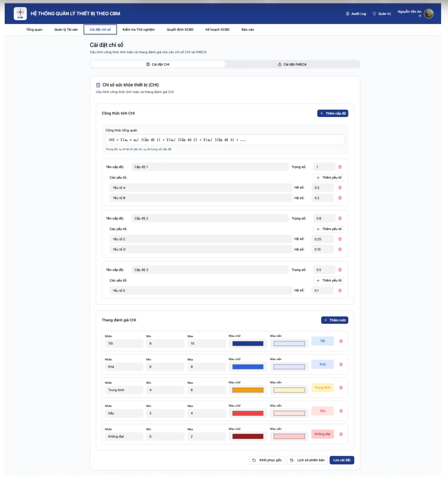Delete the Không đạt rating row

(x=341, y=434)
